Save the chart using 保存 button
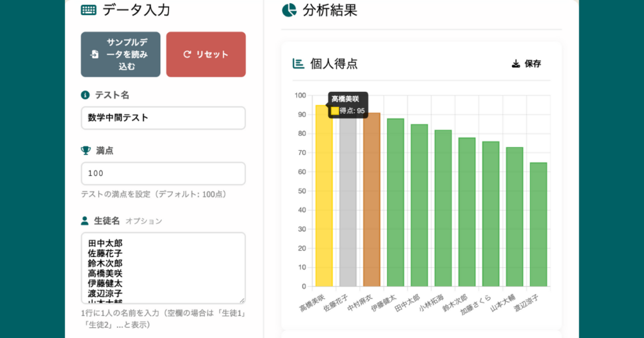The image size is (644, 338). pos(526,63)
